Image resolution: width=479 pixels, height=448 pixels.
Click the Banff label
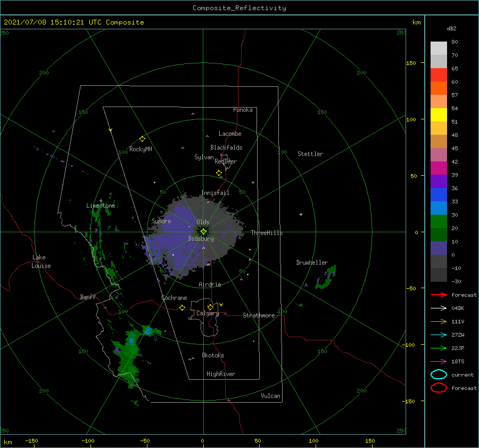point(88,297)
